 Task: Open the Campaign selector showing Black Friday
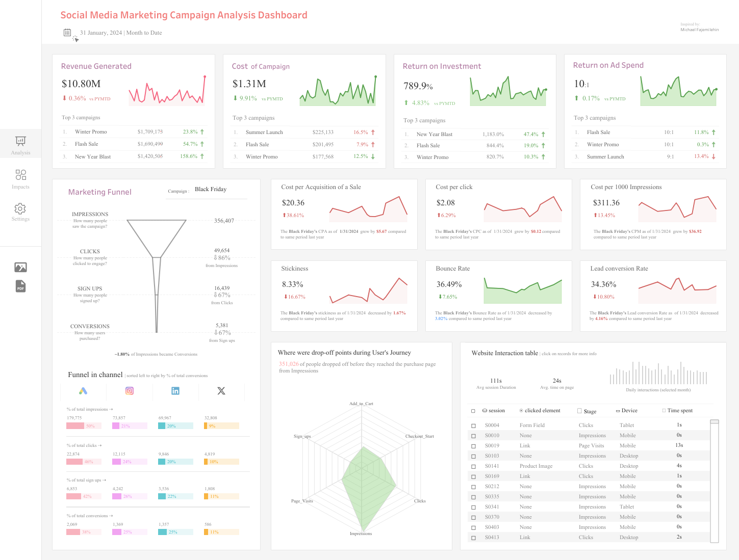[211, 189]
